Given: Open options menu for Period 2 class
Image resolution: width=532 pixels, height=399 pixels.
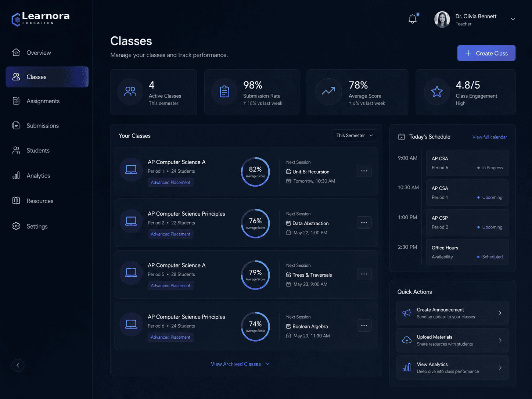Looking at the screenshot, I should (x=364, y=222).
